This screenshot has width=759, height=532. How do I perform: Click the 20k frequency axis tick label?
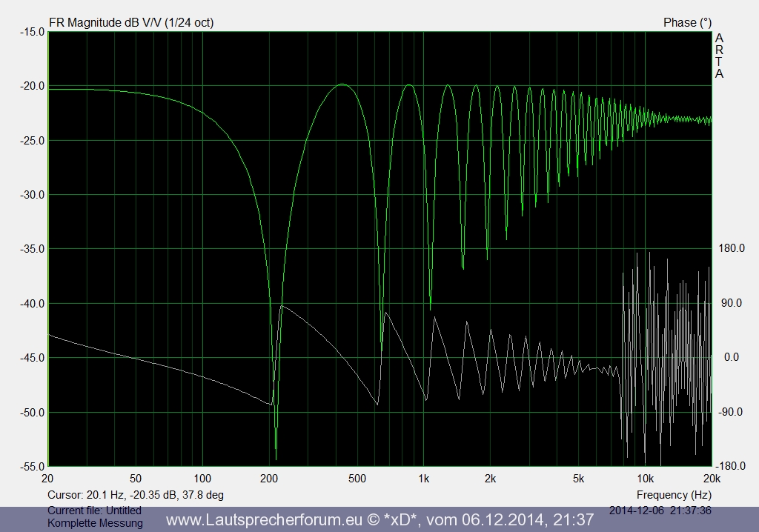[710, 478]
